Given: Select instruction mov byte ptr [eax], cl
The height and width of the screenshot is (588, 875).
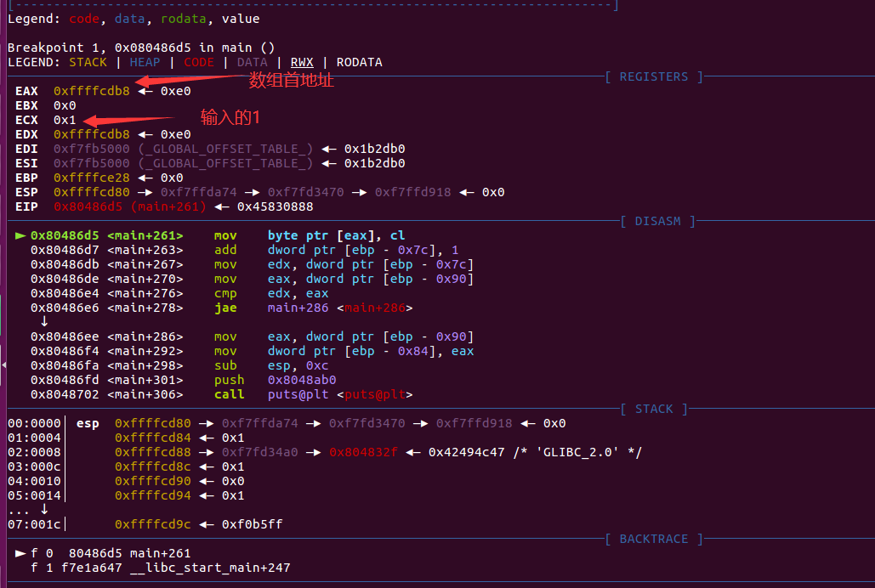Looking at the screenshot, I should 310,236.
